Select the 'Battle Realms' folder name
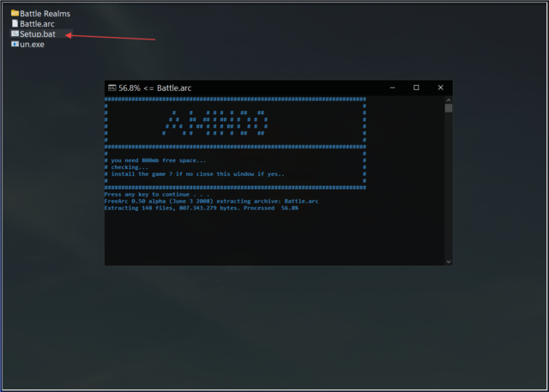Image resolution: width=549 pixels, height=392 pixels. tap(45, 14)
